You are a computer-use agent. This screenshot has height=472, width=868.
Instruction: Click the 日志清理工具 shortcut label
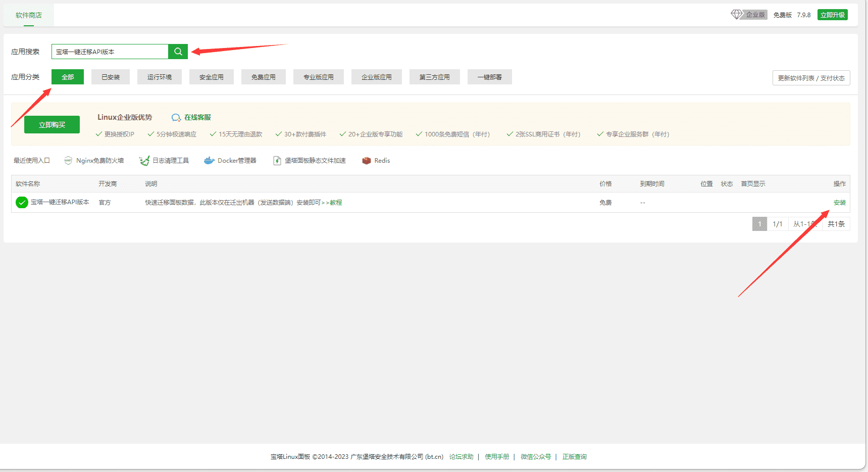[171, 161]
